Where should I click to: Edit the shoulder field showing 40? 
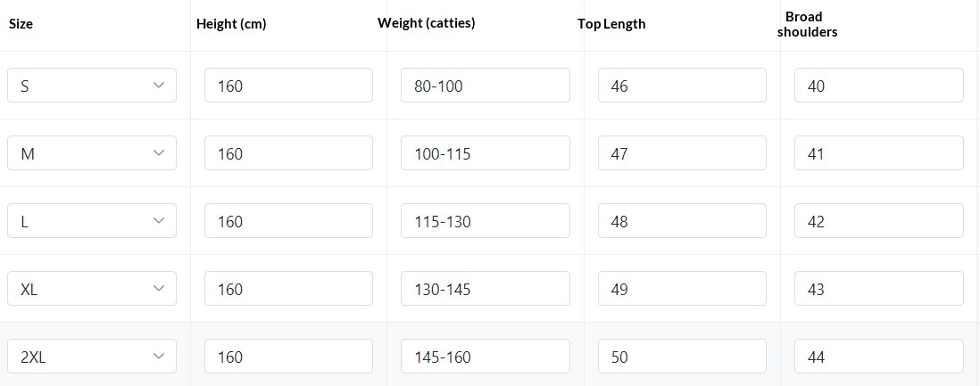(x=878, y=86)
